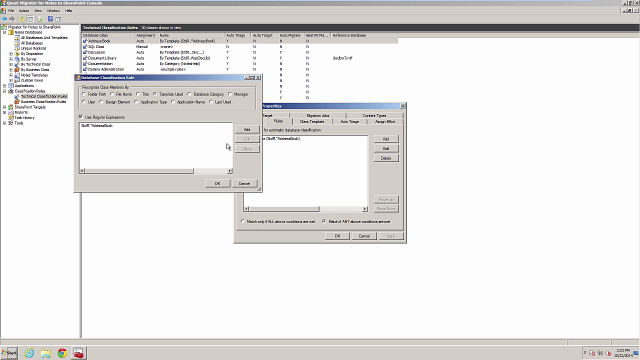Click Delete button in Properties dialog

point(386,158)
